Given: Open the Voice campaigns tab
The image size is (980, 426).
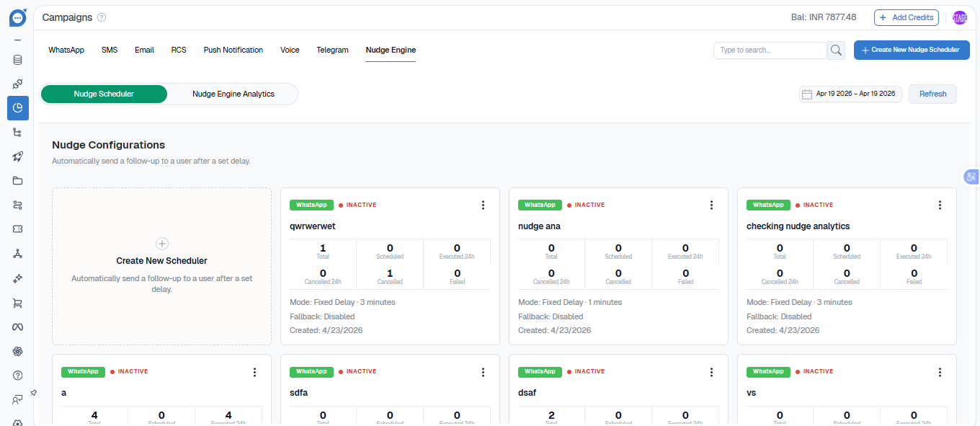Looking at the screenshot, I should (290, 50).
